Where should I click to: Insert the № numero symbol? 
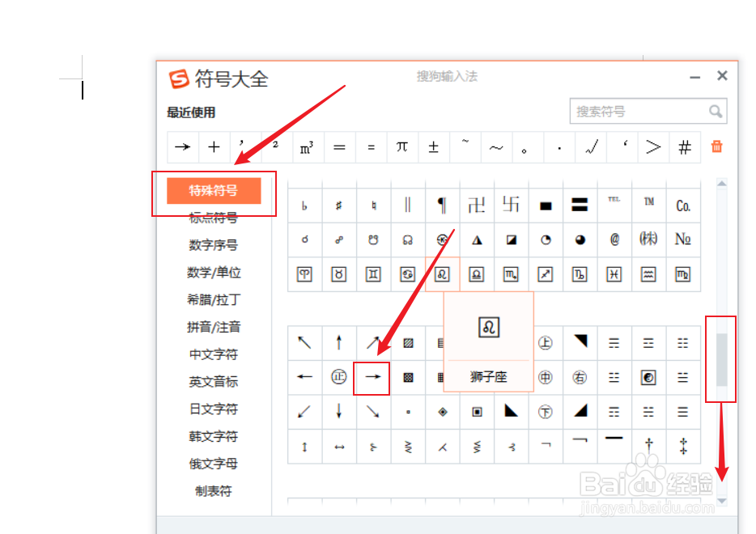coord(683,239)
